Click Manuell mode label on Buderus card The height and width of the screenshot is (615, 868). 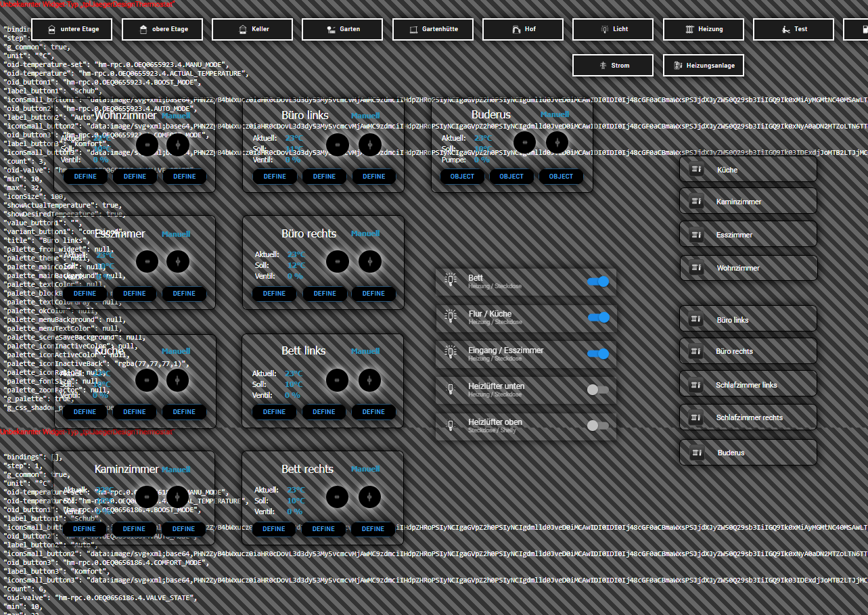click(555, 115)
